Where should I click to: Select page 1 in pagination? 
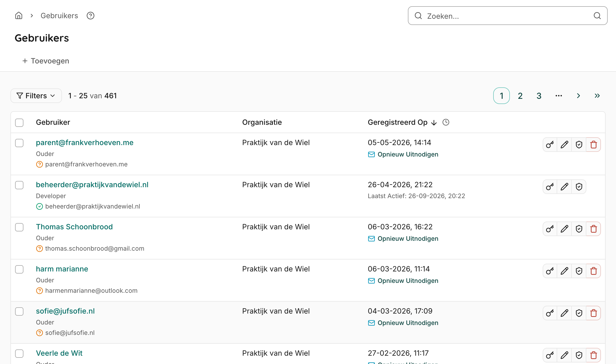click(501, 96)
